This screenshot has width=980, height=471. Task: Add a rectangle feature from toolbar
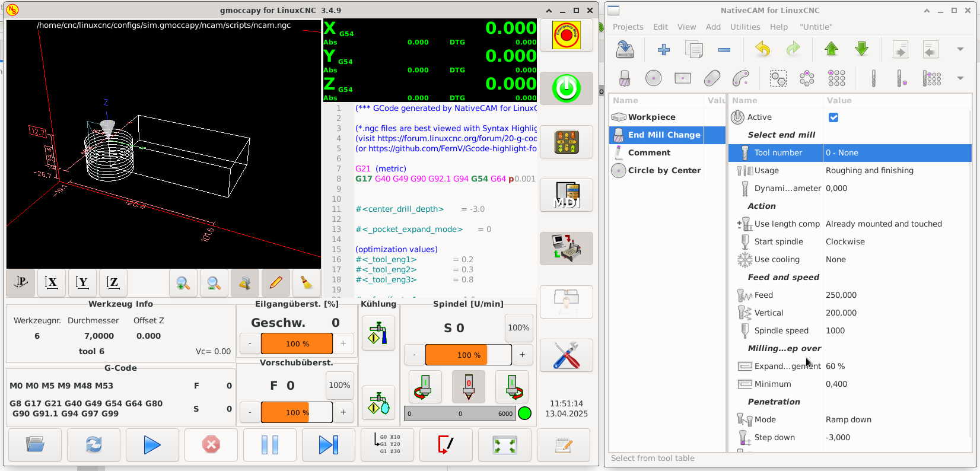[683, 78]
